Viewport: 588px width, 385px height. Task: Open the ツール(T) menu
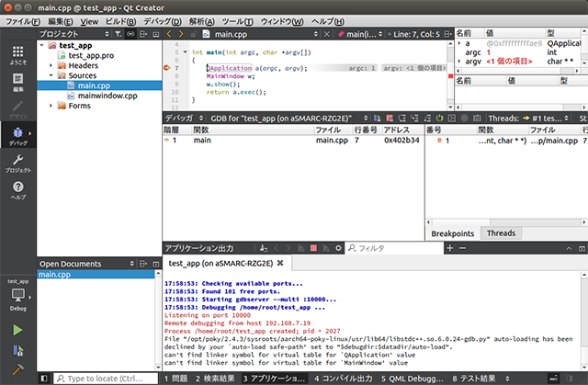click(237, 21)
